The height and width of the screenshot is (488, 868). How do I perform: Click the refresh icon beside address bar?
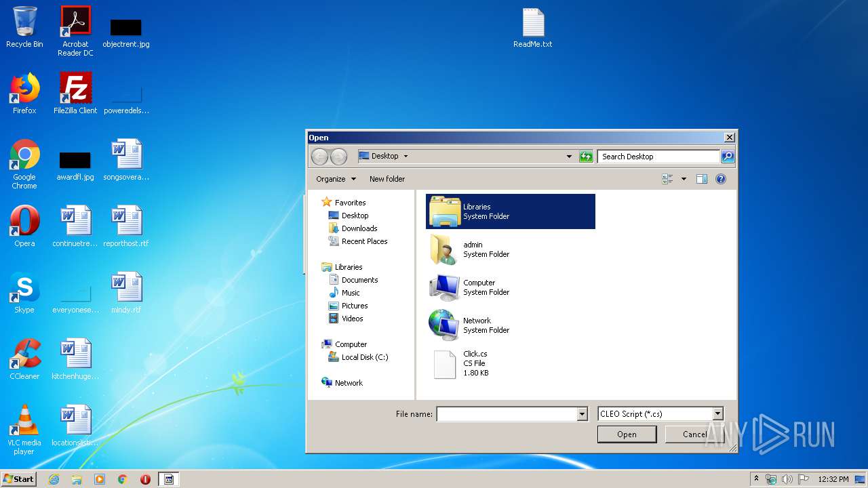tap(586, 157)
